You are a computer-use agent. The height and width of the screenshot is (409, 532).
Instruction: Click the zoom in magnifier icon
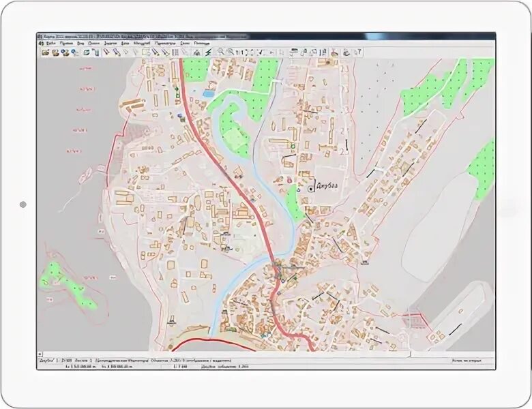point(221,52)
